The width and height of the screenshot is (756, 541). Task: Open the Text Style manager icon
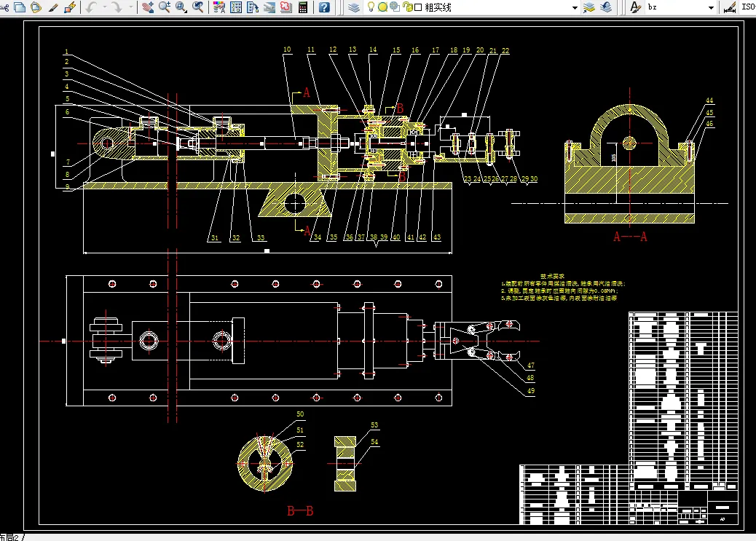coord(636,7)
